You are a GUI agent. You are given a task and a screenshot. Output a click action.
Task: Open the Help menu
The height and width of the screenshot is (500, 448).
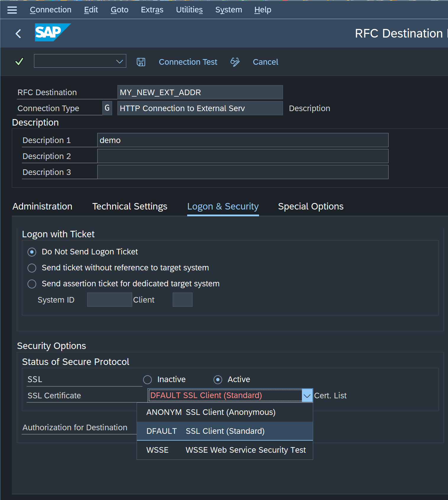click(263, 10)
